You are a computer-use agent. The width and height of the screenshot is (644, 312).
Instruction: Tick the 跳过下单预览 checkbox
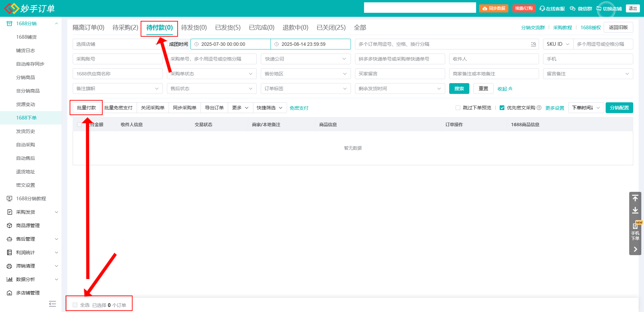click(458, 108)
